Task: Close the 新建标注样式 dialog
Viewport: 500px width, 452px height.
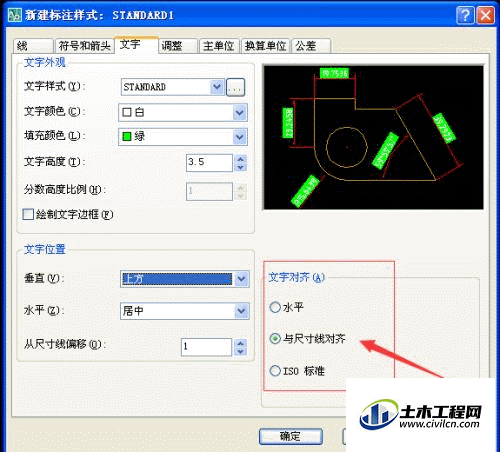Action: tap(485, 15)
